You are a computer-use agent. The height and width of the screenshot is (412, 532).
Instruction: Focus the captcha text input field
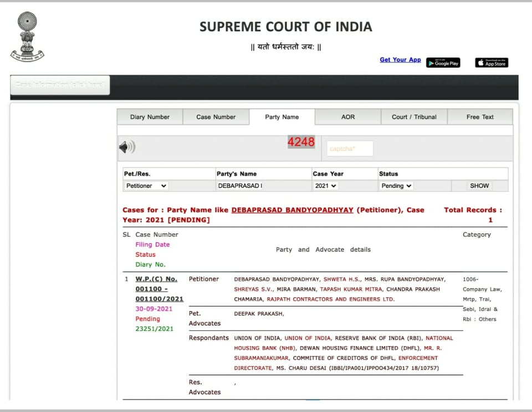tap(350, 149)
